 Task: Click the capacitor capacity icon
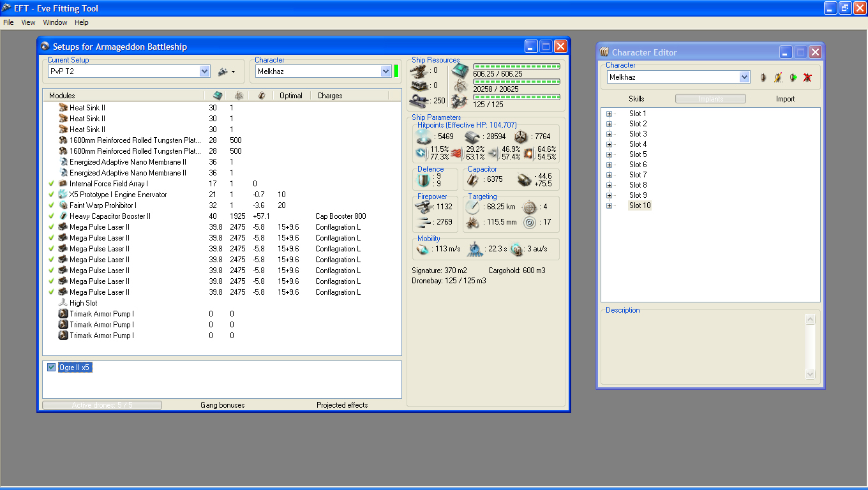tap(473, 180)
